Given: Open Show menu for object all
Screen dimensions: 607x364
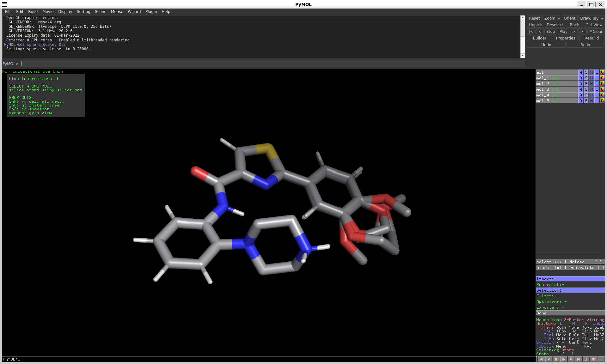Looking at the screenshot, I should pos(586,72).
